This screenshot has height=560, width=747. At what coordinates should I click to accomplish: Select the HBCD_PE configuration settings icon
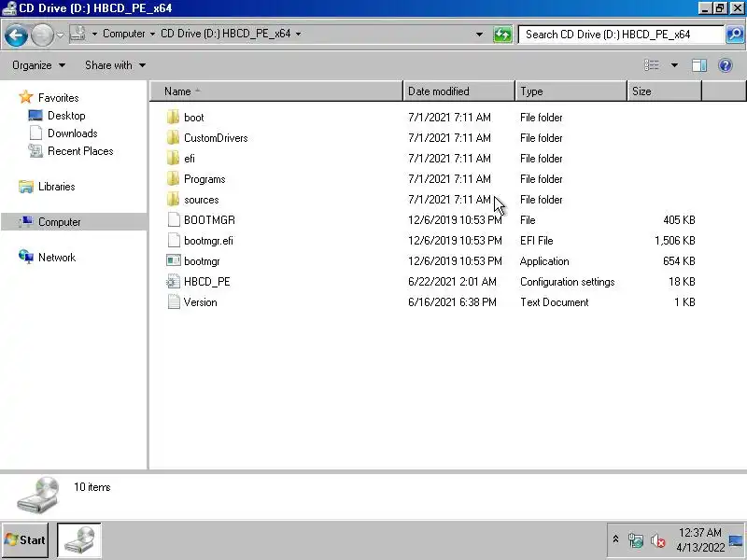[174, 282]
